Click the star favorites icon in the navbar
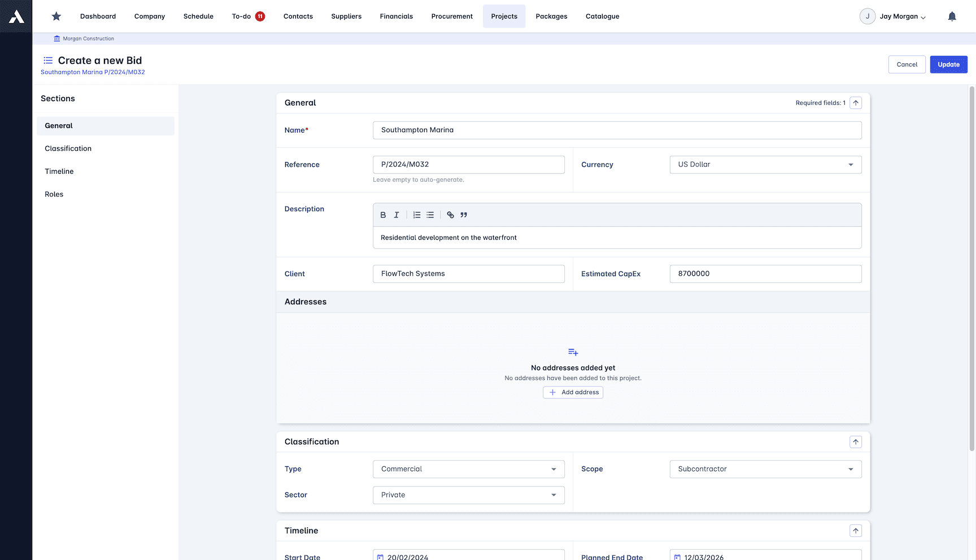The height and width of the screenshot is (560, 976). (x=56, y=16)
